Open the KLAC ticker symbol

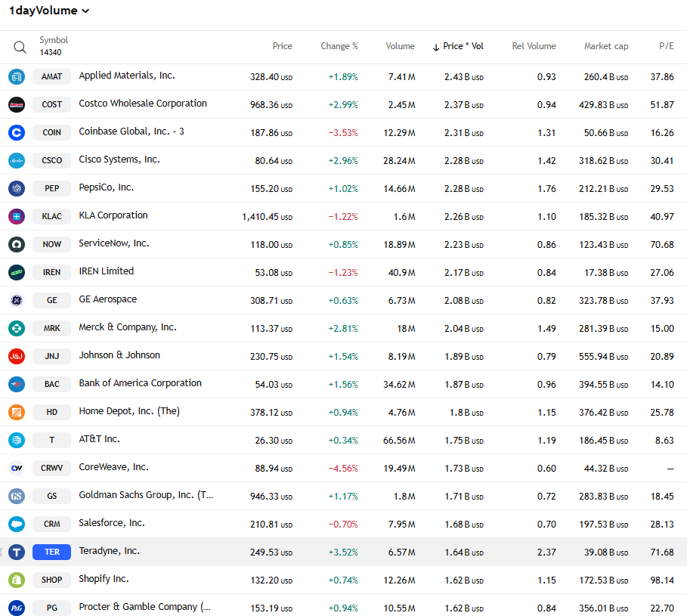click(x=51, y=216)
